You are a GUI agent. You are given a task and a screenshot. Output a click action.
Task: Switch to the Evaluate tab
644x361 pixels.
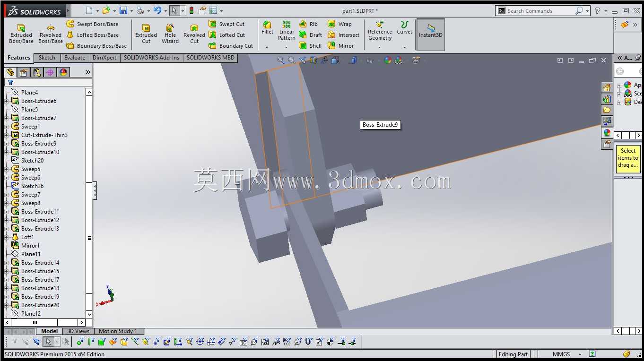coord(75,58)
